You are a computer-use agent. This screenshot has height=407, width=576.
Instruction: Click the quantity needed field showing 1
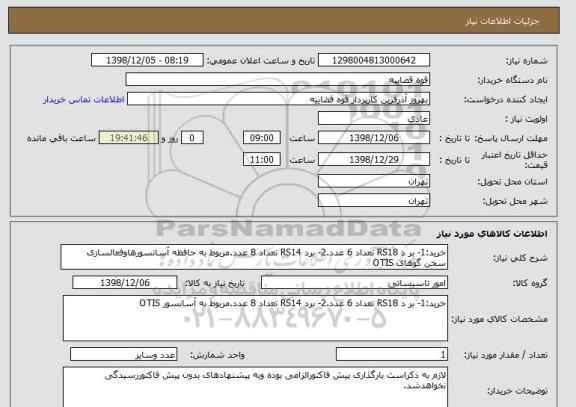[392, 354]
